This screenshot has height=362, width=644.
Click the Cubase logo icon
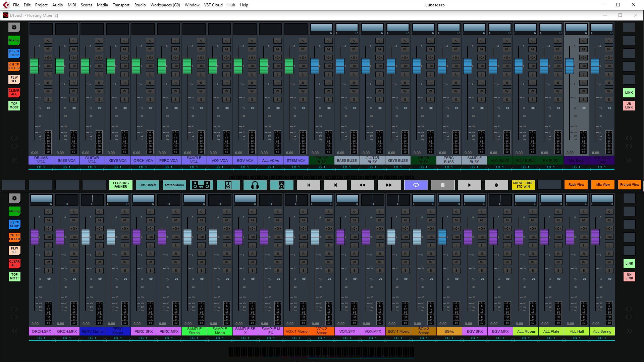pos(6,5)
